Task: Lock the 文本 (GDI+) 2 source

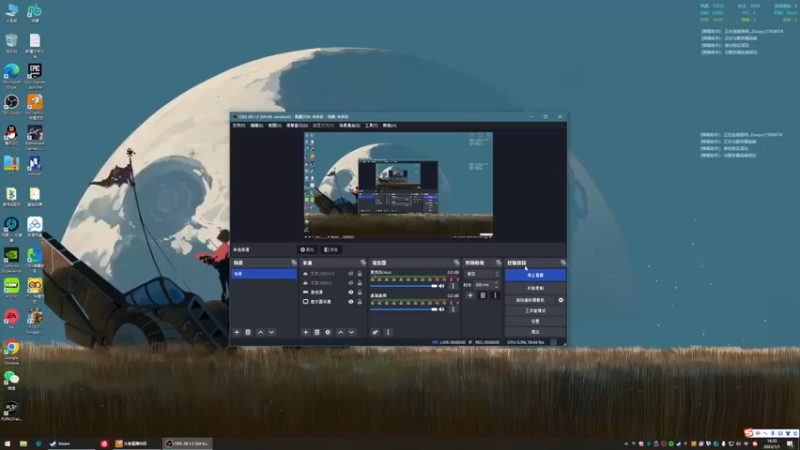Action: (360, 273)
